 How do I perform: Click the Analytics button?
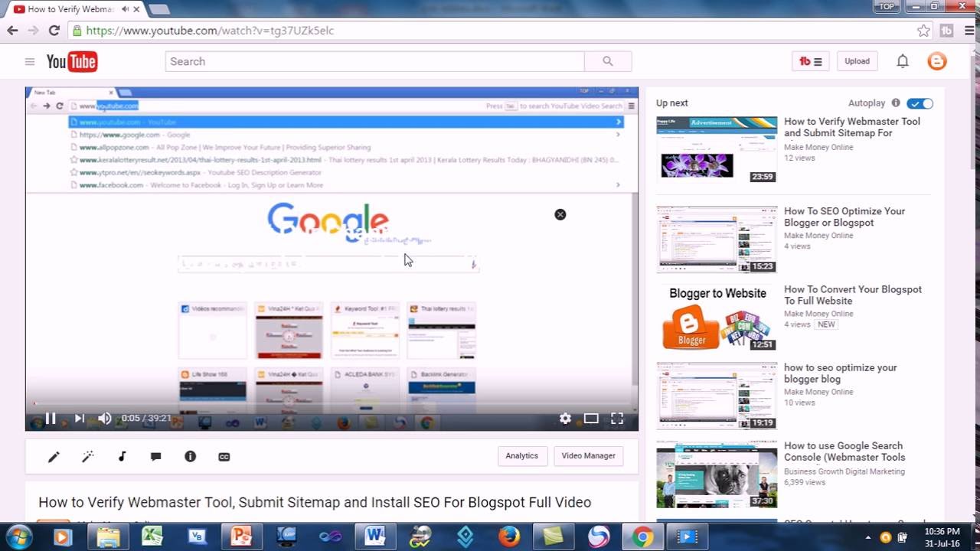point(522,456)
